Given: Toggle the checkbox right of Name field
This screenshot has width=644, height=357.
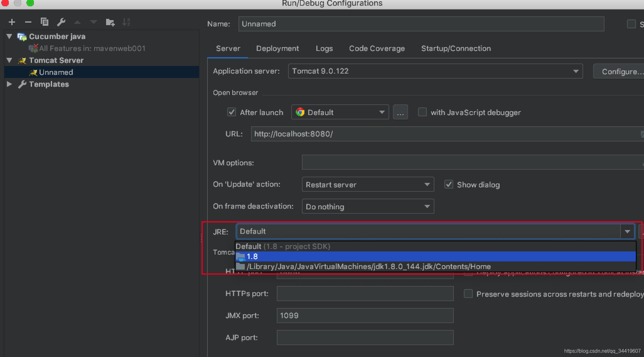Looking at the screenshot, I should tap(631, 24).
